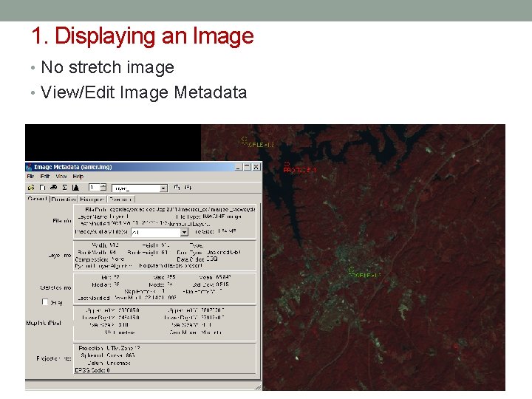Close the Image Metadata window
The height and width of the screenshot is (399, 532).
pos(256,167)
